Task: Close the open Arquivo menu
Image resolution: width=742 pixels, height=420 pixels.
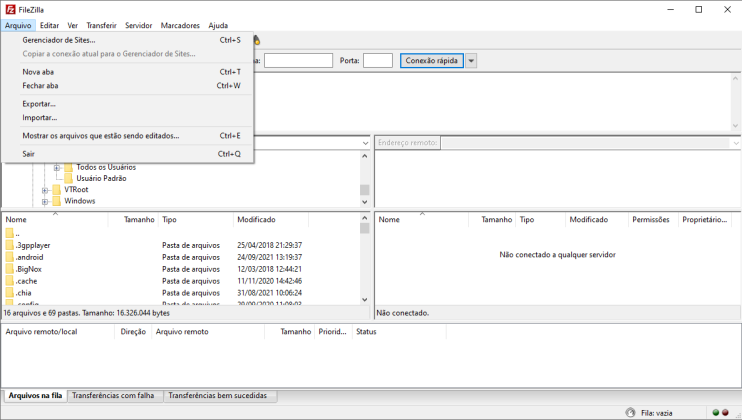Action: 18,26
